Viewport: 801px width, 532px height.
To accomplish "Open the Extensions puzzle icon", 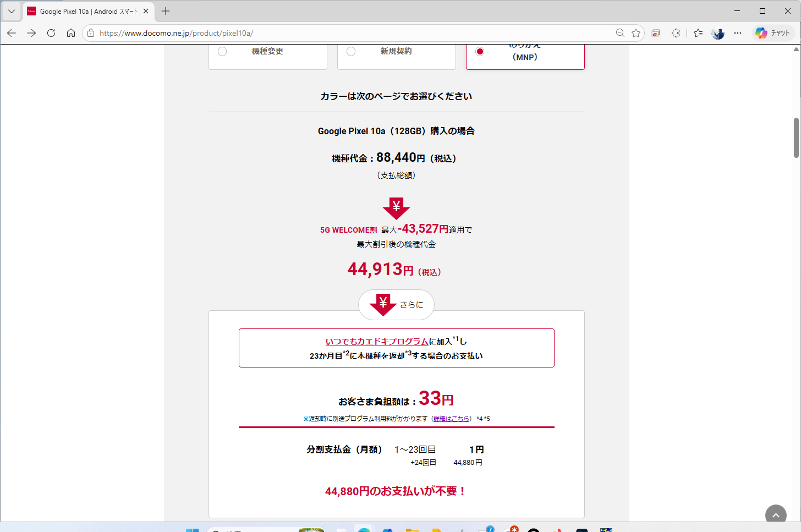I will 676,33.
